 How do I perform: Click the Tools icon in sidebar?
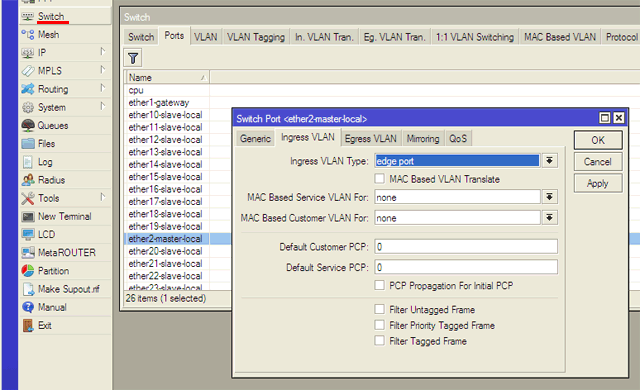tap(28, 198)
